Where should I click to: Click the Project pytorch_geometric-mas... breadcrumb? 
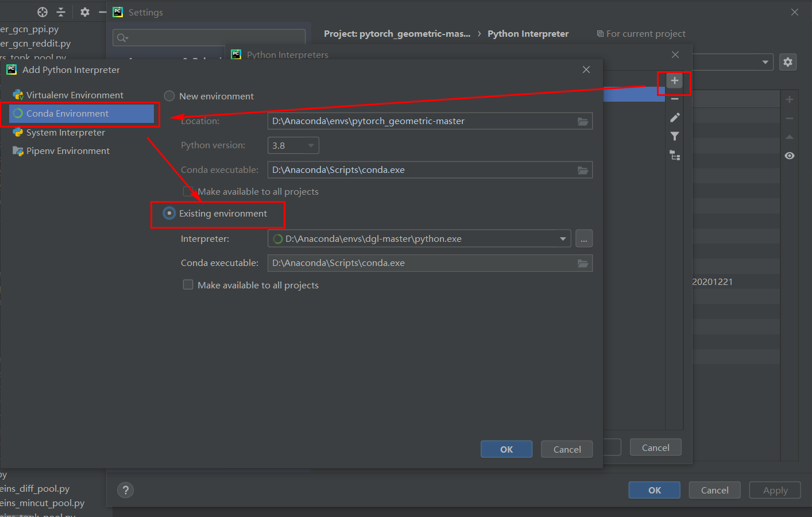click(x=397, y=34)
